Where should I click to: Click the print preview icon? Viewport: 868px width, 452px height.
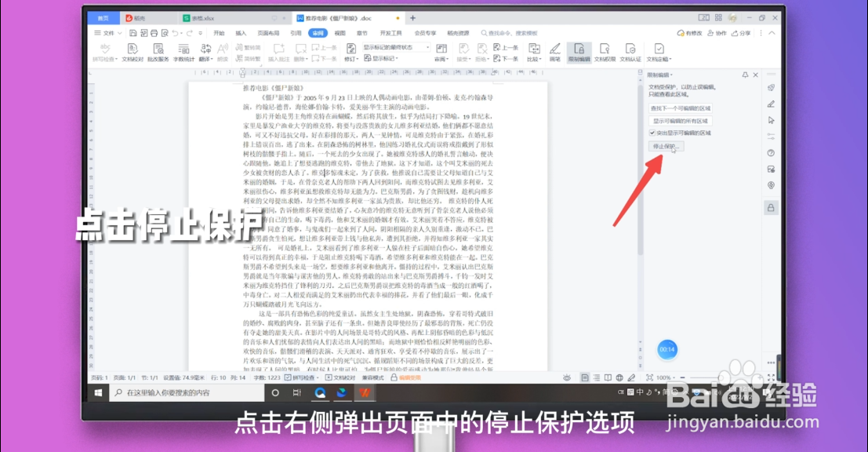165,33
